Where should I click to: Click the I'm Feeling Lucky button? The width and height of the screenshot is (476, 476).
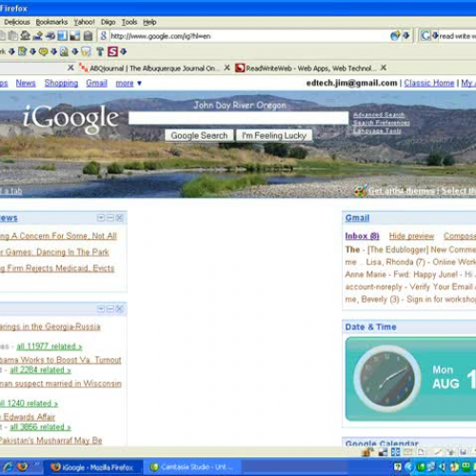pos(274,135)
